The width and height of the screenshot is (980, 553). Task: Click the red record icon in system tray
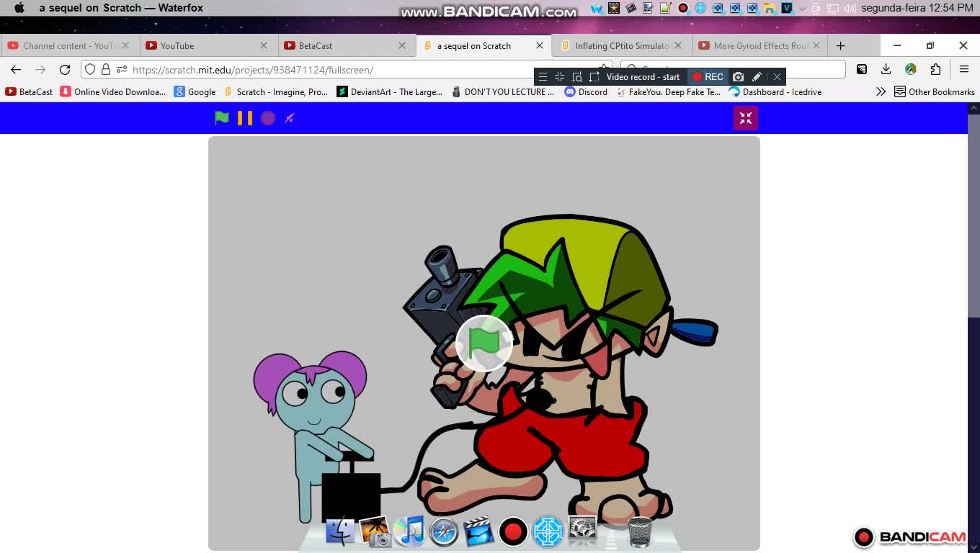point(683,8)
